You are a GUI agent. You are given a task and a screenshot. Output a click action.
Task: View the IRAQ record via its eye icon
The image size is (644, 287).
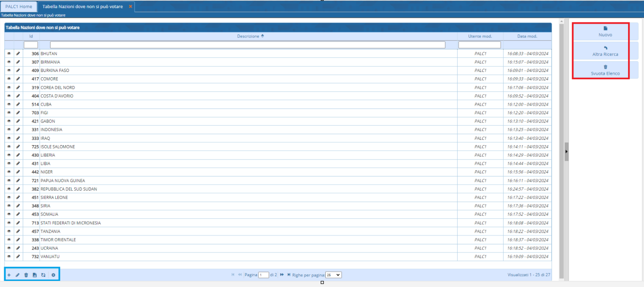pos(9,138)
